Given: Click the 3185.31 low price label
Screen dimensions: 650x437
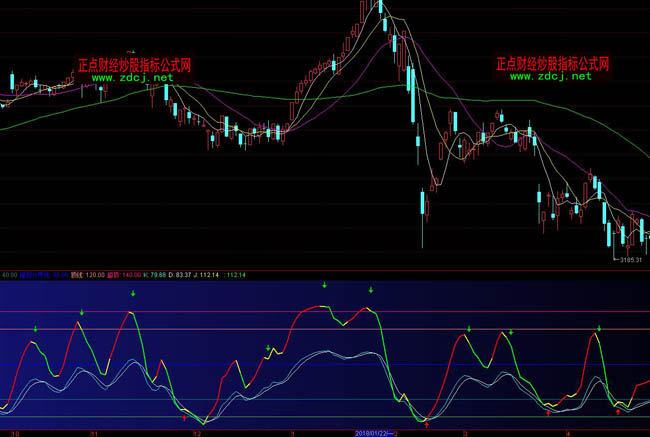Looking at the screenshot, I should pyautogui.click(x=631, y=259).
